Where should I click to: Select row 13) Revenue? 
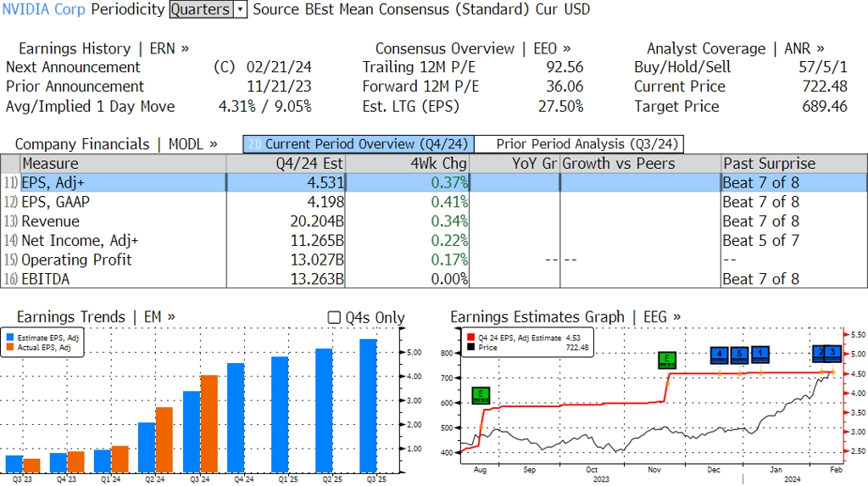coord(434,221)
